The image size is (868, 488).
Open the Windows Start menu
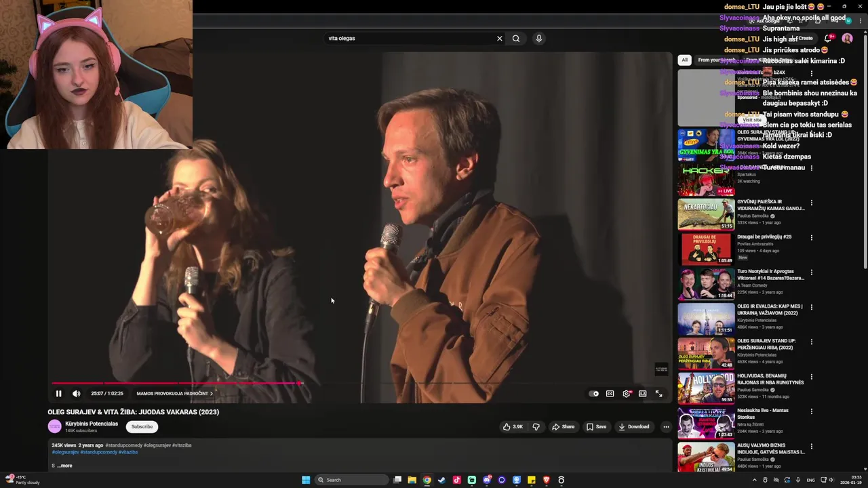pyautogui.click(x=306, y=480)
